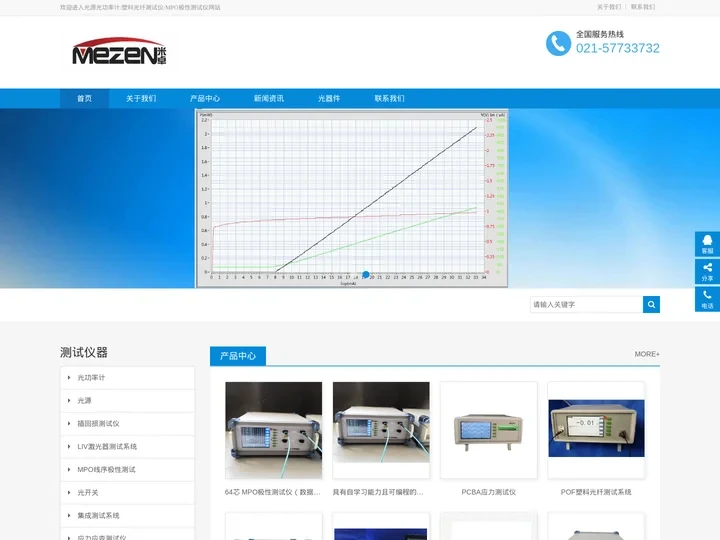Screen dimensions: 720x540
Task: Click top-bar 关于我们 link
Action: tap(609, 7)
